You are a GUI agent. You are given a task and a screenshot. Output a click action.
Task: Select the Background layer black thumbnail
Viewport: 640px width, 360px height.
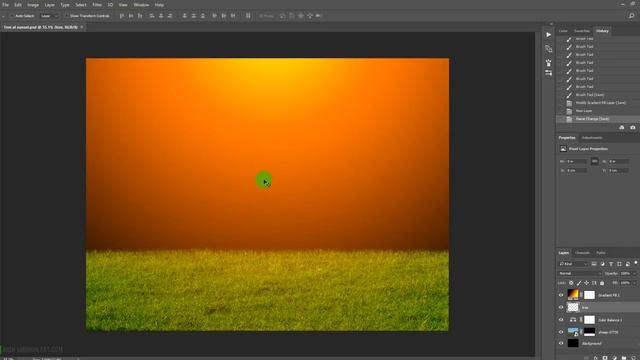pos(573,343)
